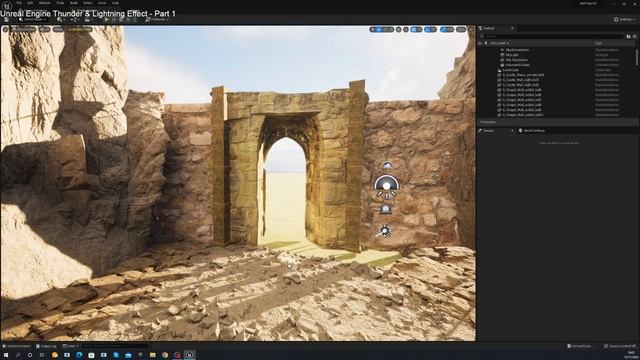Open viewport options hamburger menu
Viewport: 640px width, 360px height.
click(6, 29)
